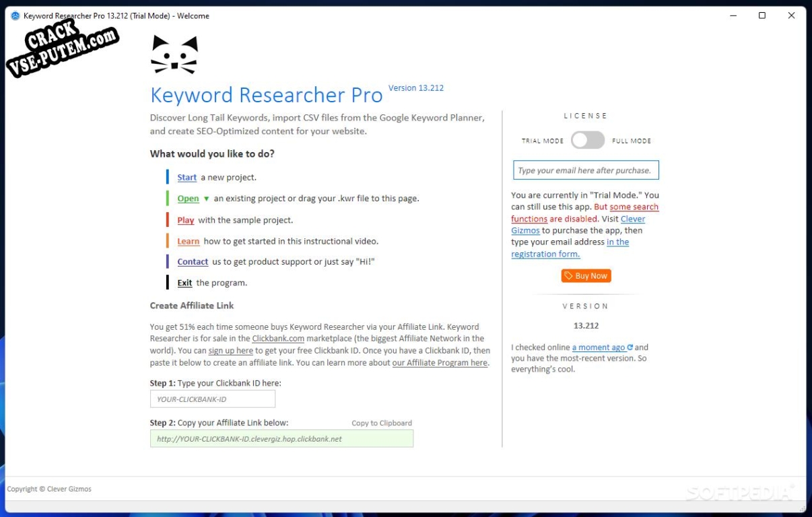The height and width of the screenshot is (517, 812).
Task: Click the orange Buy Now button
Action: click(586, 275)
